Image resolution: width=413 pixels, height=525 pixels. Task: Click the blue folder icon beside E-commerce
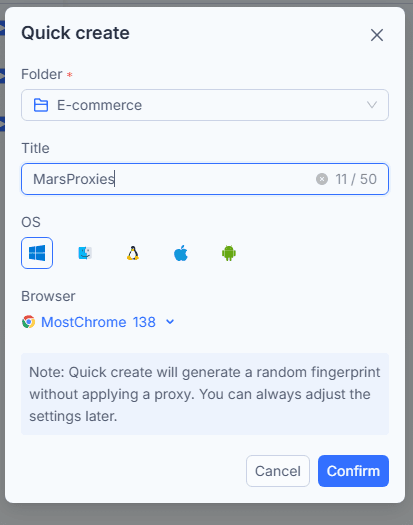(x=41, y=105)
